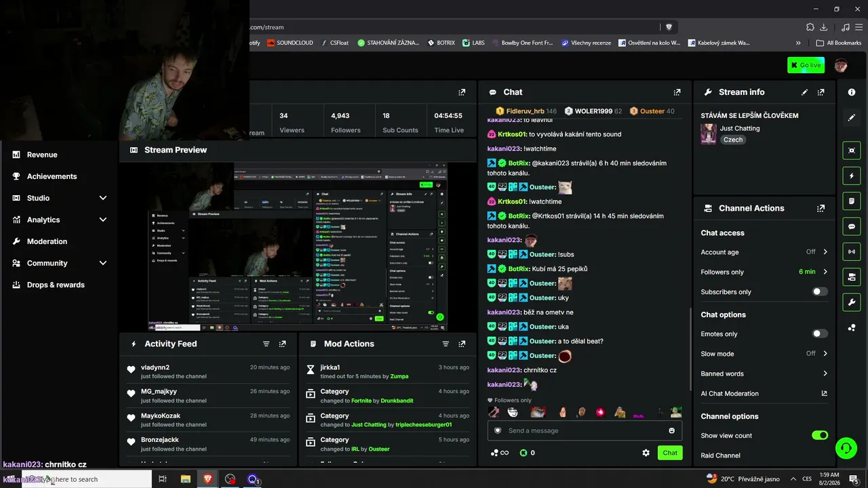Click the Stream Preview video thumbnail
The height and width of the screenshot is (488, 868).
coord(298,247)
